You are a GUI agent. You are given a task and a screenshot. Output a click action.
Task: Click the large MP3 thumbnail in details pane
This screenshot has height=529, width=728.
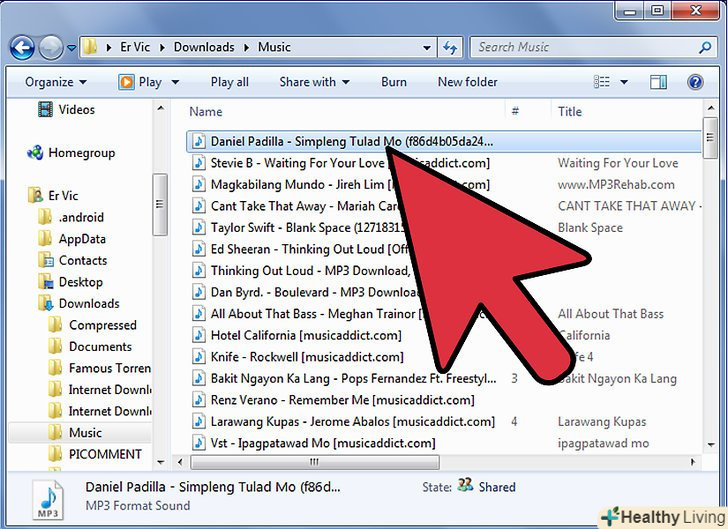tap(50, 498)
